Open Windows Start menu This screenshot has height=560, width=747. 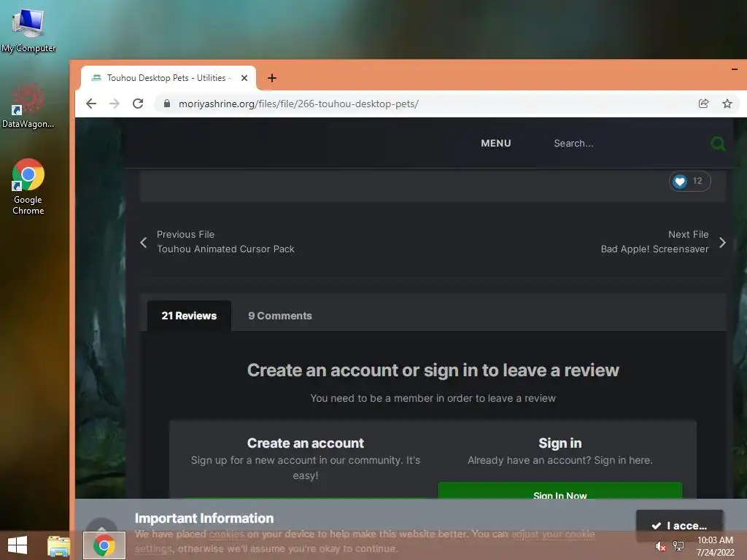click(x=18, y=545)
